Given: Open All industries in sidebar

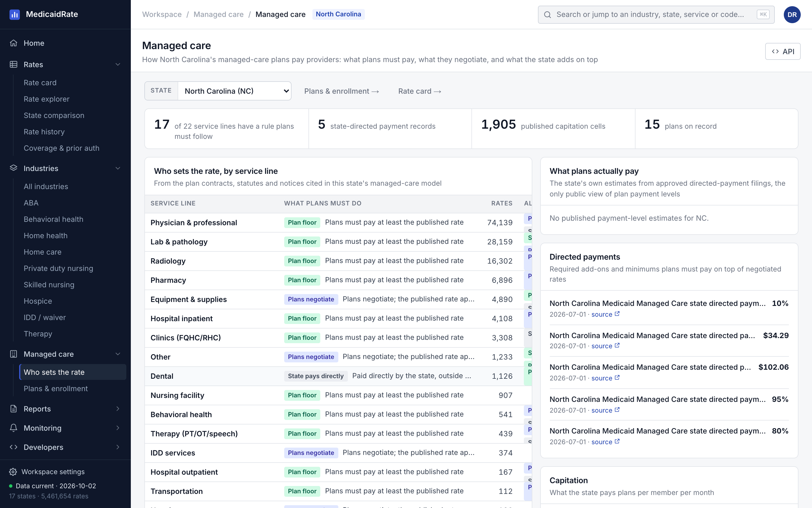Looking at the screenshot, I should pos(46,187).
